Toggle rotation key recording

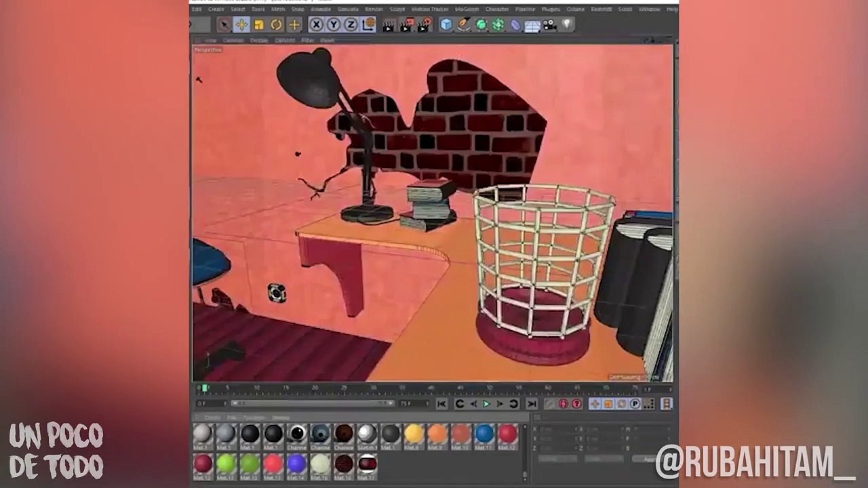point(622,404)
